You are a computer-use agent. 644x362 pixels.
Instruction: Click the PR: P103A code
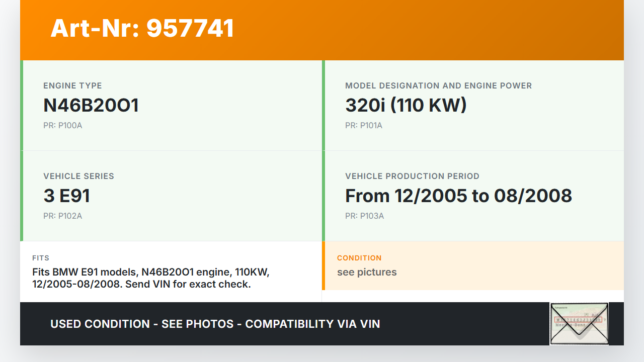[365, 216]
